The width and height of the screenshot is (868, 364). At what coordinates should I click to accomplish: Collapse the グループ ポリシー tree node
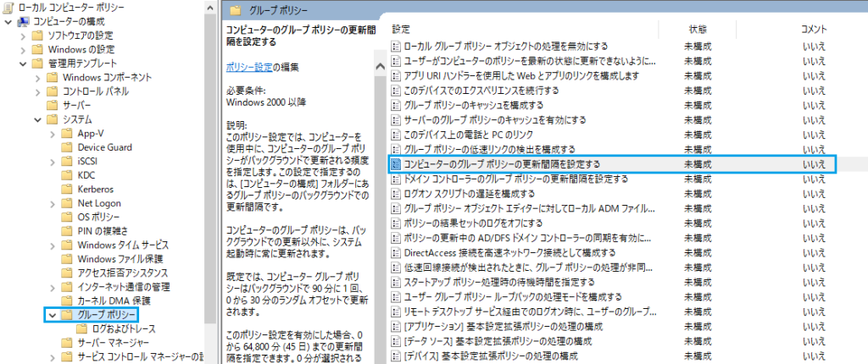click(53, 315)
